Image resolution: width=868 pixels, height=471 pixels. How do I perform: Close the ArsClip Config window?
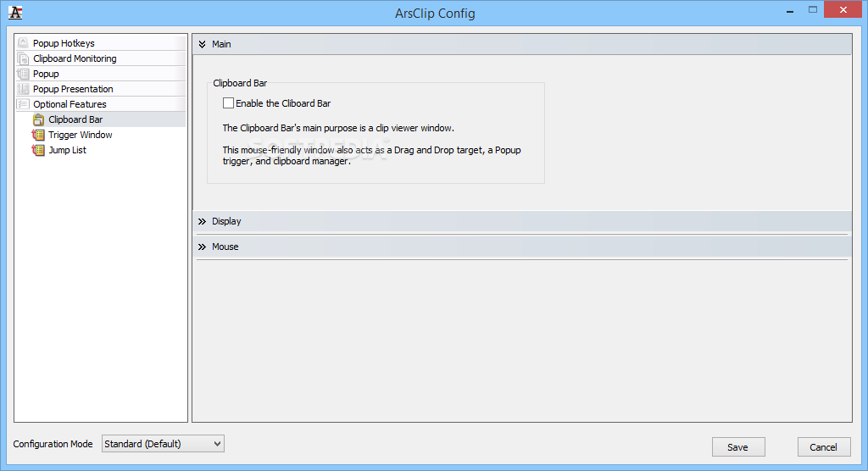pyautogui.click(x=843, y=9)
